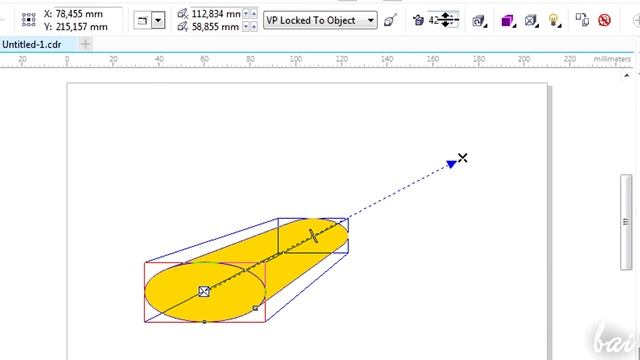Edit vanishing point Y value 58,855 mm
640x360 pixels.
[215, 27]
